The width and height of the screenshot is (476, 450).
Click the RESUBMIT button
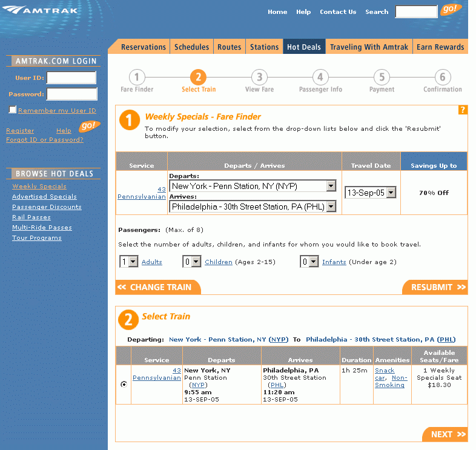(435, 287)
